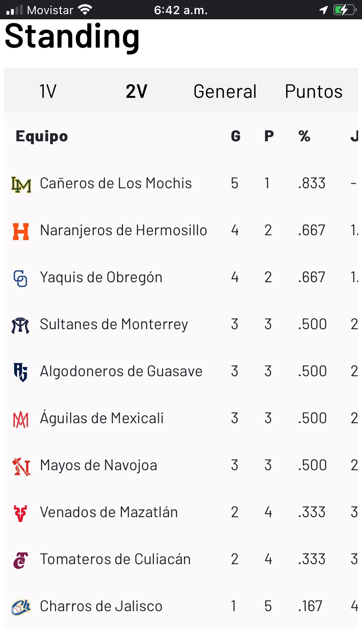Tap the Mayos de Navojoa logo
The image size is (362, 644).
[21, 466]
